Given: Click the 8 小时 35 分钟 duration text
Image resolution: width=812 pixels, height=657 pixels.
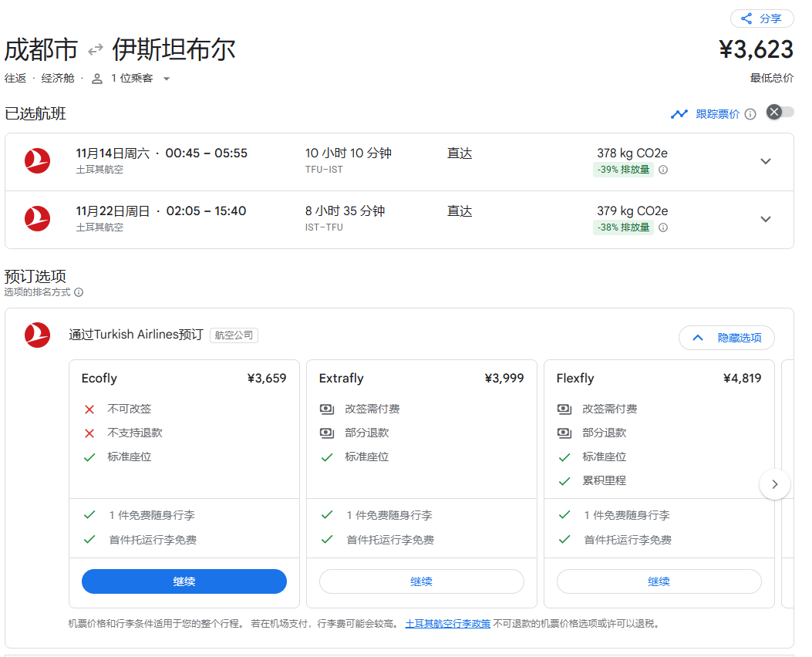Looking at the screenshot, I should point(345,211).
